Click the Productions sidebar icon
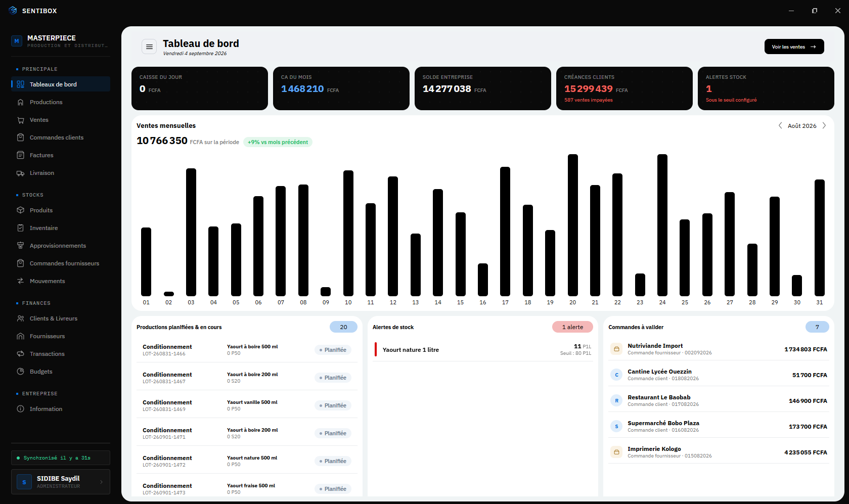This screenshot has width=849, height=504. (21, 102)
